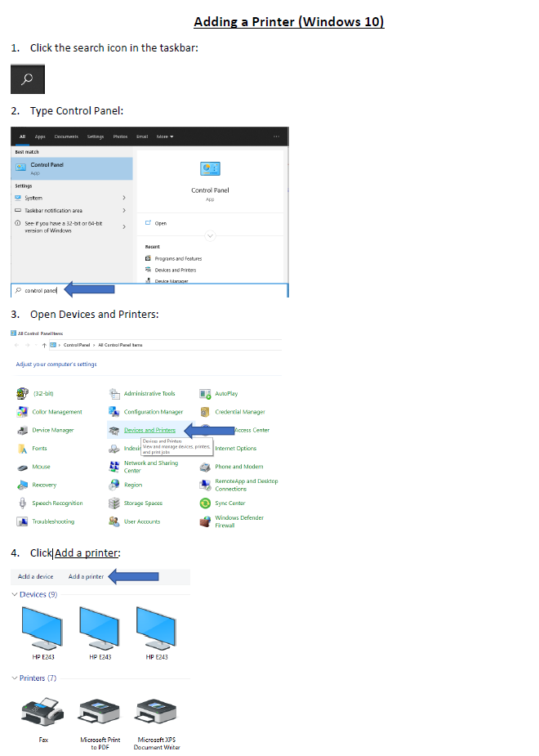Open the Recovery icon
The height and width of the screenshot is (756, 539).
coord(22,485)
